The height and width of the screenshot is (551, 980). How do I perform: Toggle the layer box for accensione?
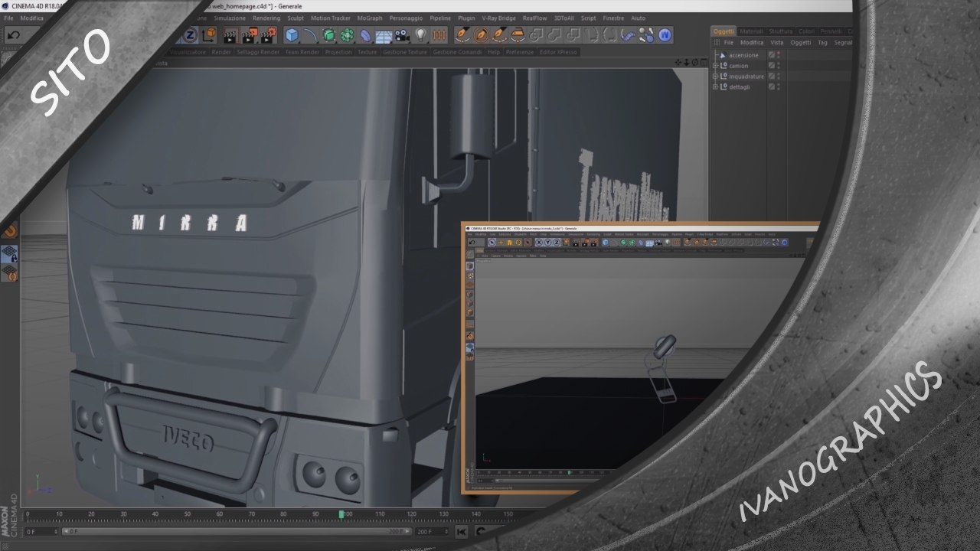(772, 55)
